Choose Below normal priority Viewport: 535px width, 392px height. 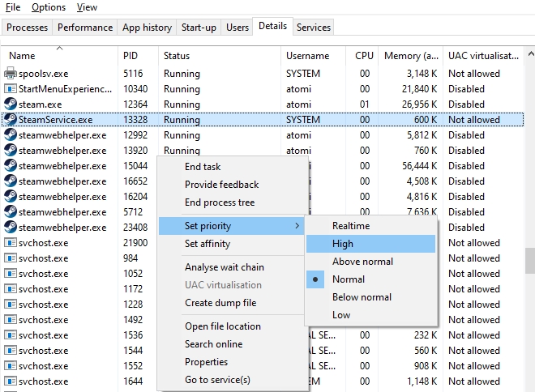(x=371, y=297)
